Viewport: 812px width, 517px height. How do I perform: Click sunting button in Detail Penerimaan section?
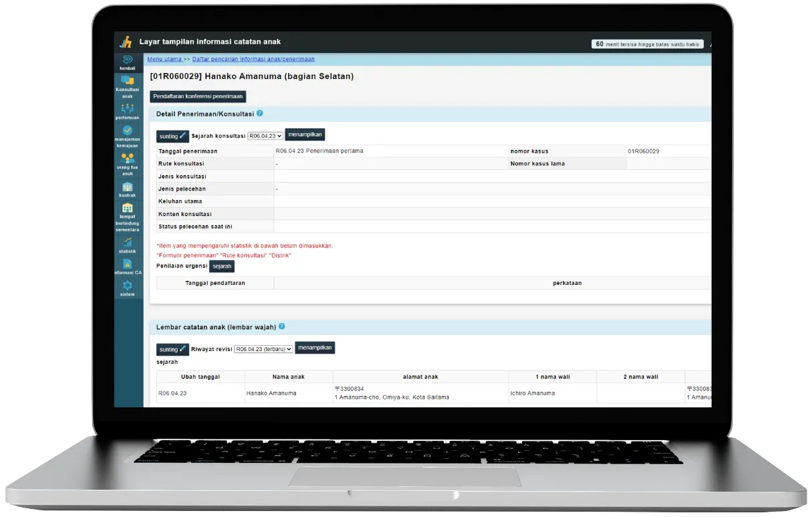[172, 136]
